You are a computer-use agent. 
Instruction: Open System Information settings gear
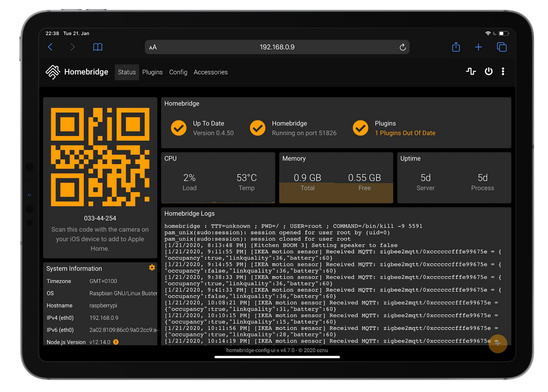coord(152,268)
